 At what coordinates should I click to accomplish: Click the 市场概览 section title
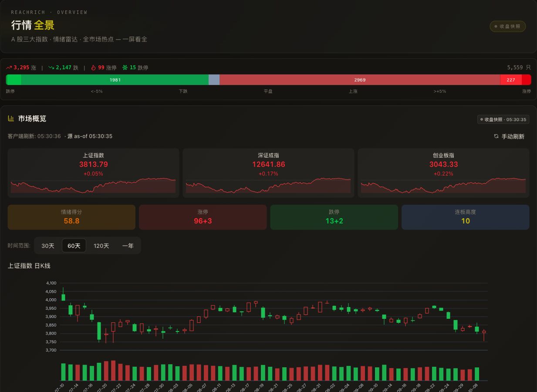[x=32, y=118]
